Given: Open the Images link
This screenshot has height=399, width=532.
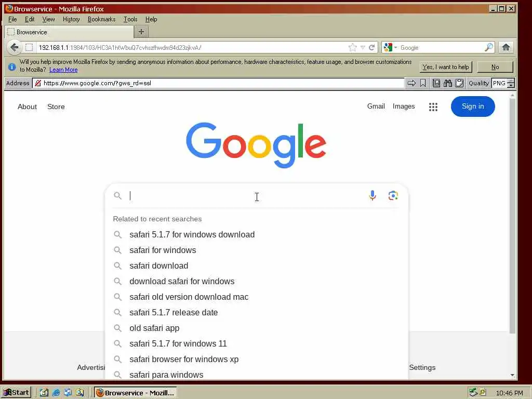Looking at the screenshot, I should [403, 106].
